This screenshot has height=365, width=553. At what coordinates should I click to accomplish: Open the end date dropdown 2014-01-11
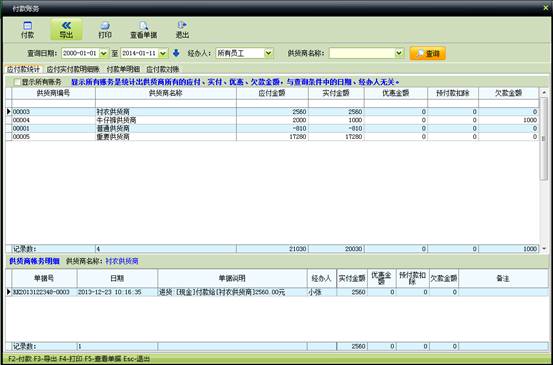163,53
